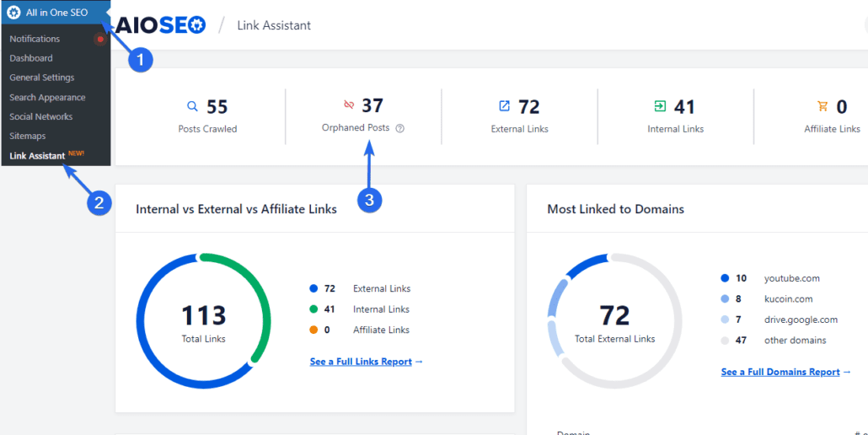Click the 72 Total External Links donut chart
This screenshot has height=435, width=868.
click(x=614, y=321)
